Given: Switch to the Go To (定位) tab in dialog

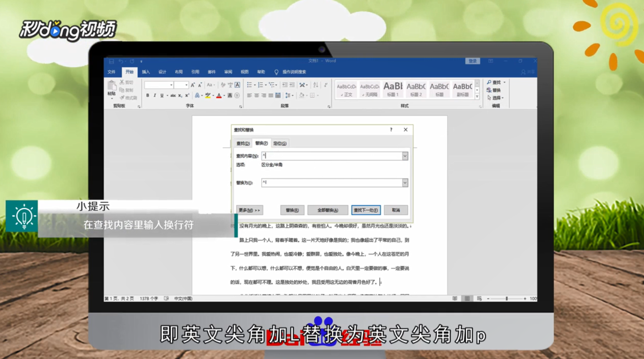Looking at the screenshot, I should click(280, 143).
